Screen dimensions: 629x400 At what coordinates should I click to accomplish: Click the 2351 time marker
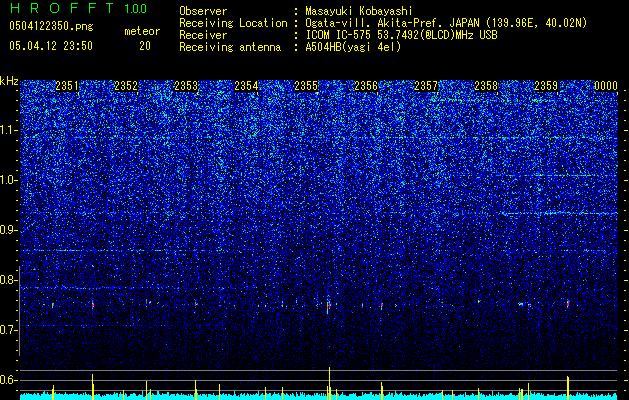[67, 86]
